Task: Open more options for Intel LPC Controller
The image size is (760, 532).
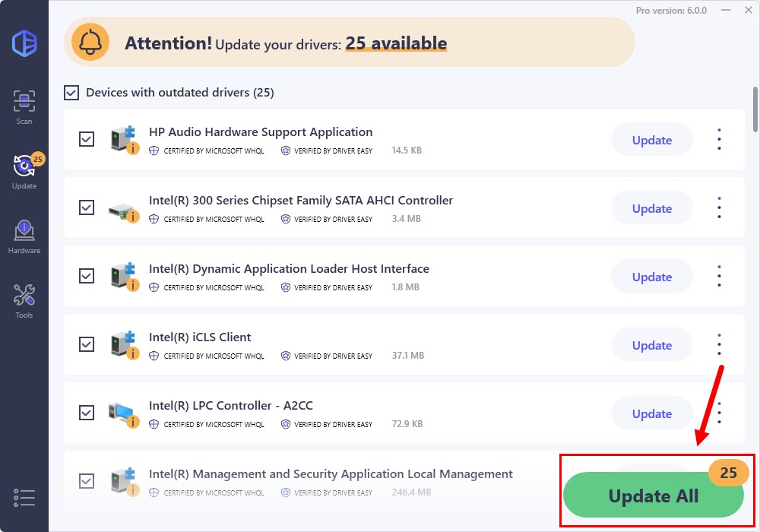Action: pos(719,413)
